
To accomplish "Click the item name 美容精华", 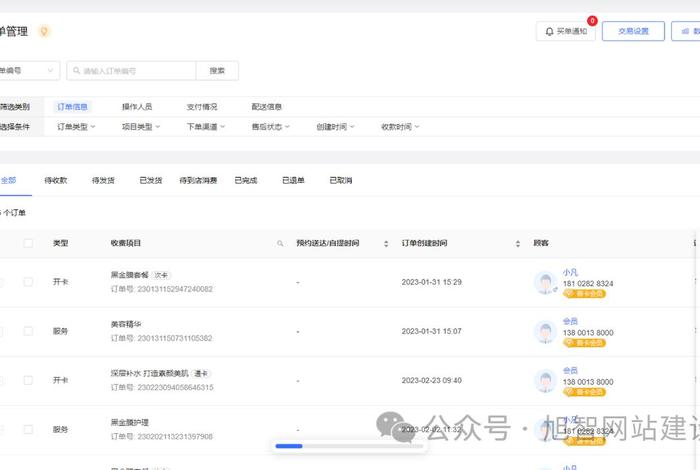I will pos(126,324).
